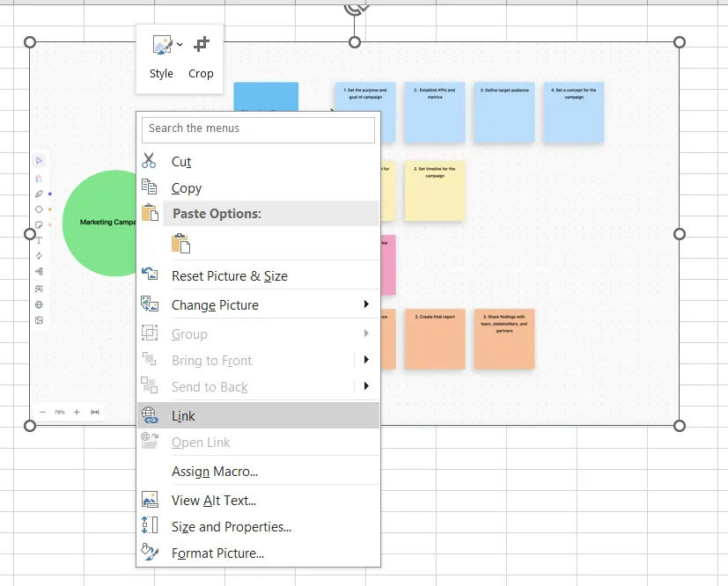Expand the Group submenu arrow
The image size is (728, 586).
366,333
